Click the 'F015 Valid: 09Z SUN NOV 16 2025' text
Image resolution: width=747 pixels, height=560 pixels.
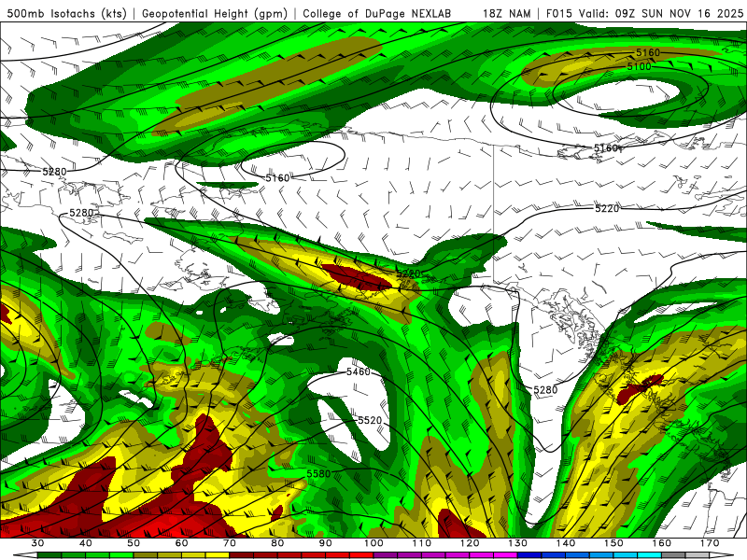[x=644, y=13]
